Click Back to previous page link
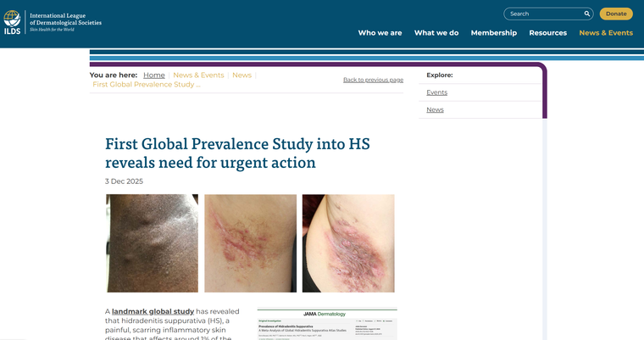This screenshot has height=340, width=644. [x=374, y=80]
